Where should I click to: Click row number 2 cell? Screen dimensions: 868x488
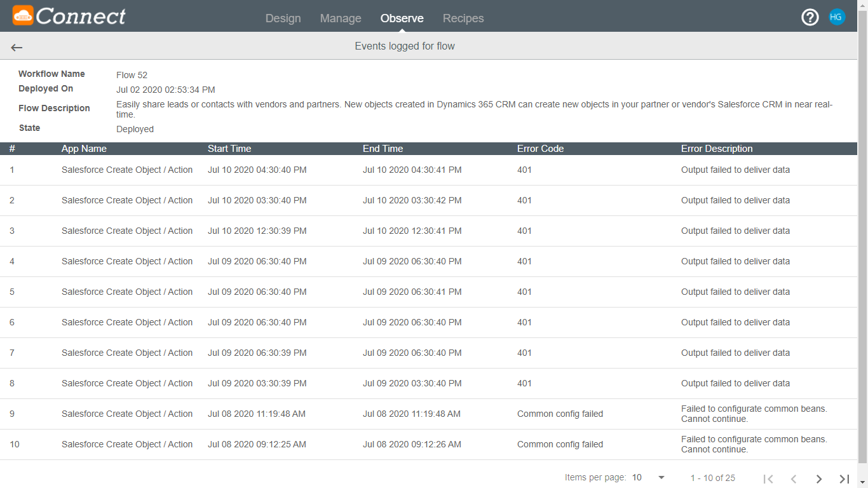pyautogui.click(x=12, y=200)
